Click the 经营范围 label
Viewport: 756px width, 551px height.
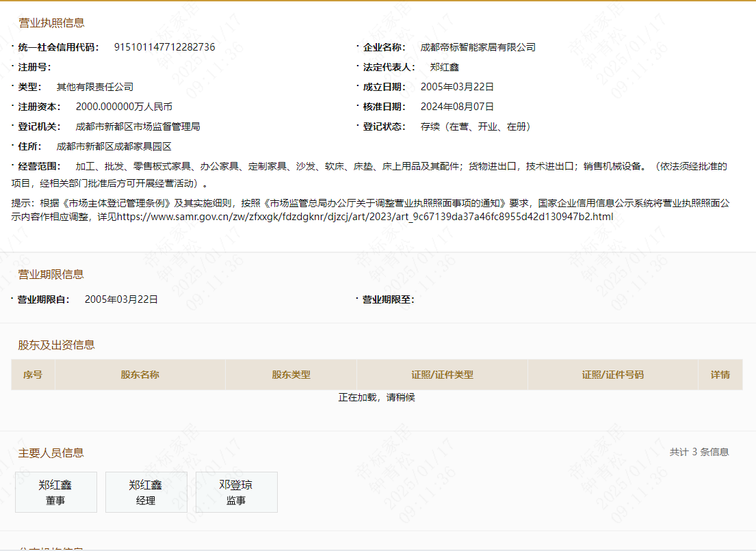click(39, 166)
